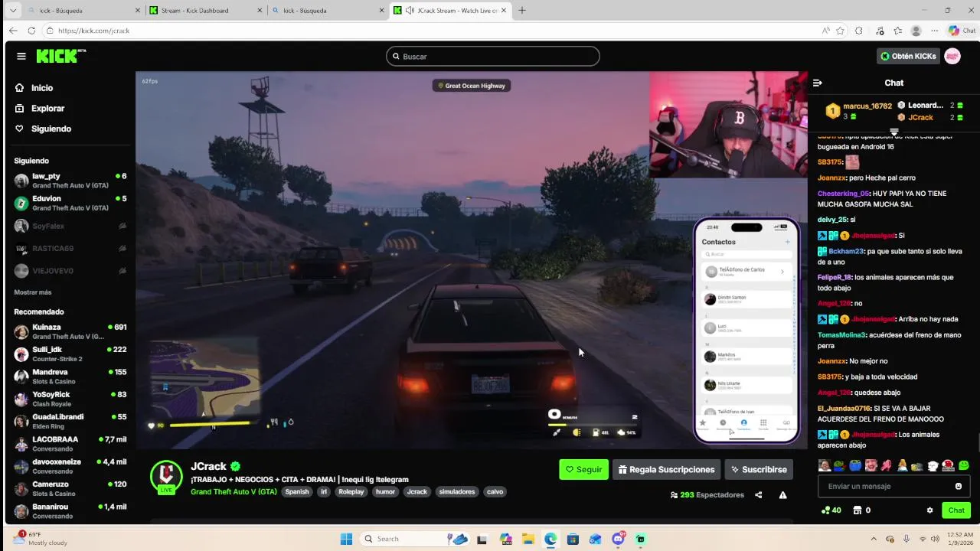Screen dimensions: 980x551
Task: Open Windows Start menu
Action: [x=346, y=539]
